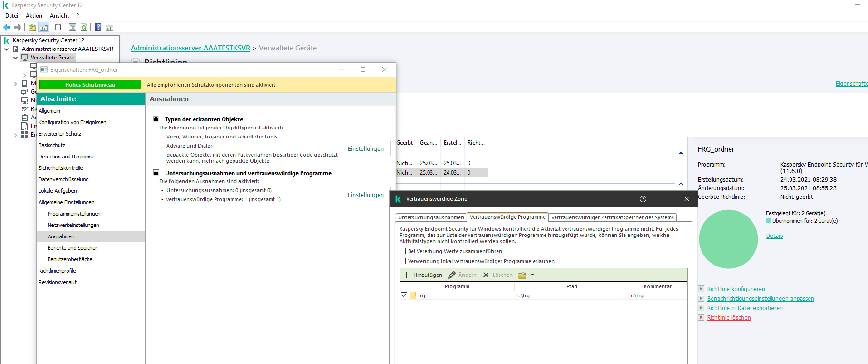Image resolution: width=868 pixels, height=364 pixels.
Task: Click the up-one-level folder toolbar icon
Action: [32, 27]
